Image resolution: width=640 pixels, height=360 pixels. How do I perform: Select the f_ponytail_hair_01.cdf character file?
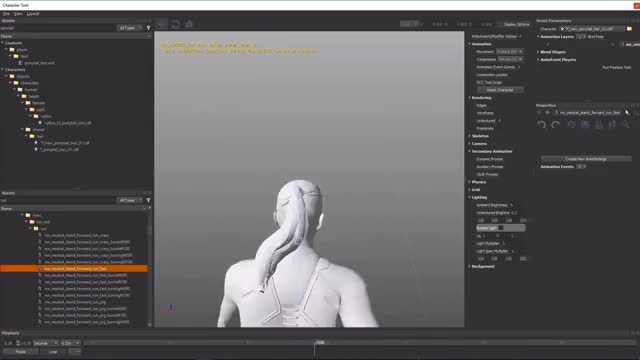point(60,150)
